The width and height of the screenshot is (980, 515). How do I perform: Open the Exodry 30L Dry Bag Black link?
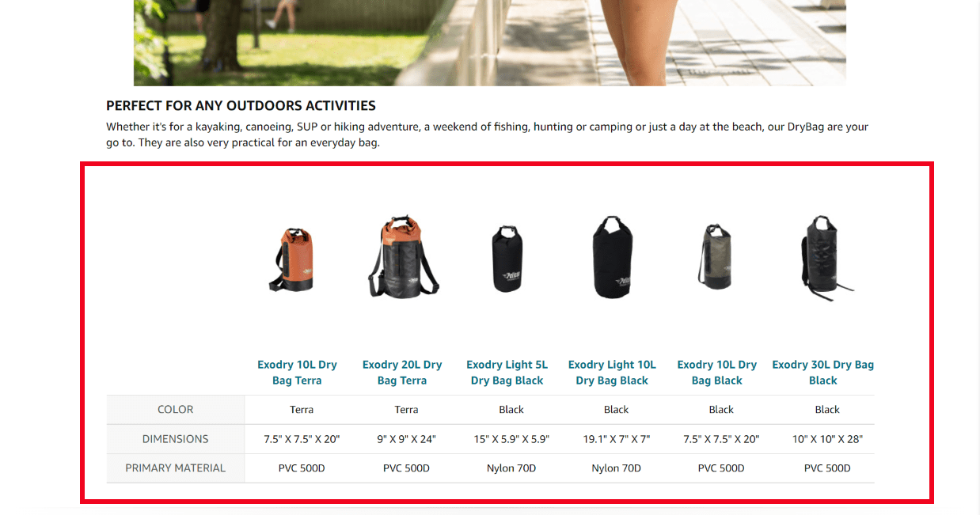coord(822,373)
